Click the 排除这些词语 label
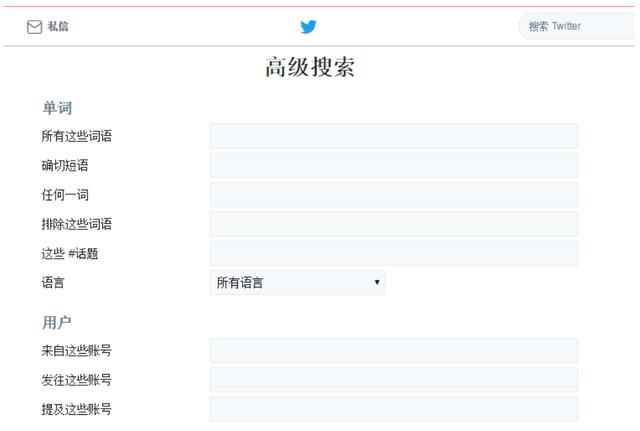The width and height of the screenshot is (640, 431). pyautogui.click(x=76, y=224)
